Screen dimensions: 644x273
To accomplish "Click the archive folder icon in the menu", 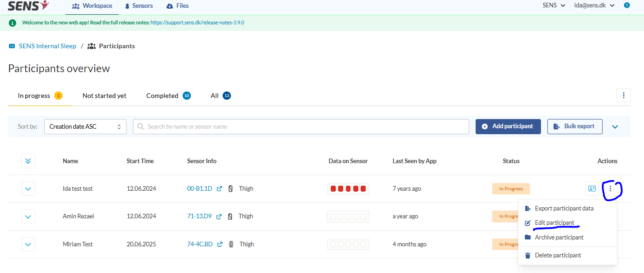I will pyautogui.click(x=527, y=237).
